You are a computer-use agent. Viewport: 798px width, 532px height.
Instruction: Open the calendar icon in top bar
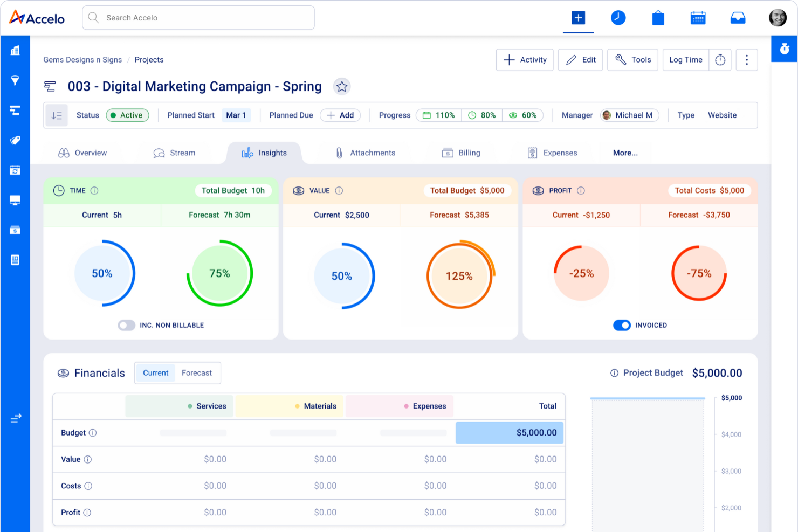pyautogui.click(x=698, y=18)
